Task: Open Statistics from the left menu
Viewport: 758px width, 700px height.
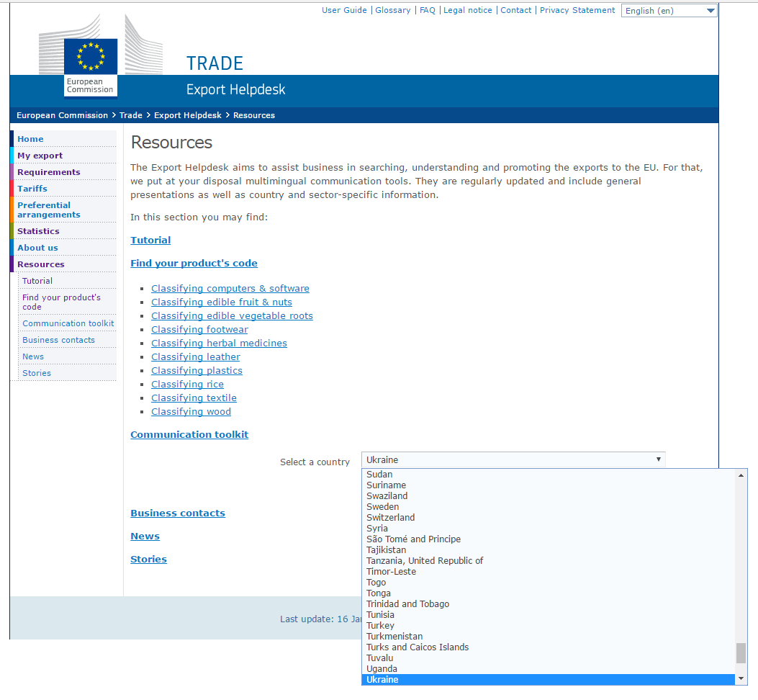Action: 38,231
